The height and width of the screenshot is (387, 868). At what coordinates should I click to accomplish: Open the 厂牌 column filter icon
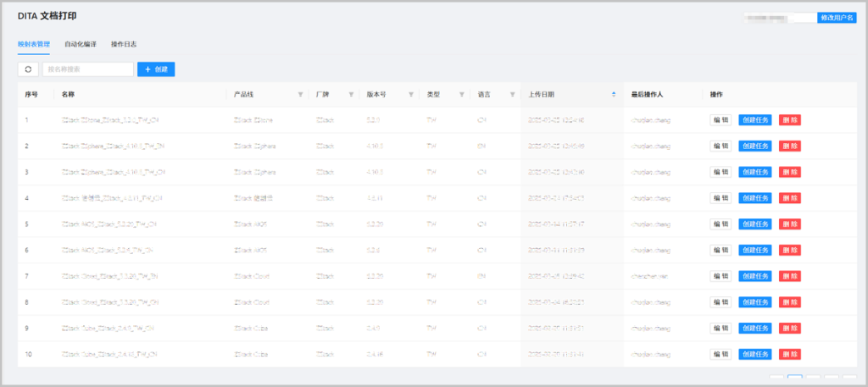pos(351,95)
